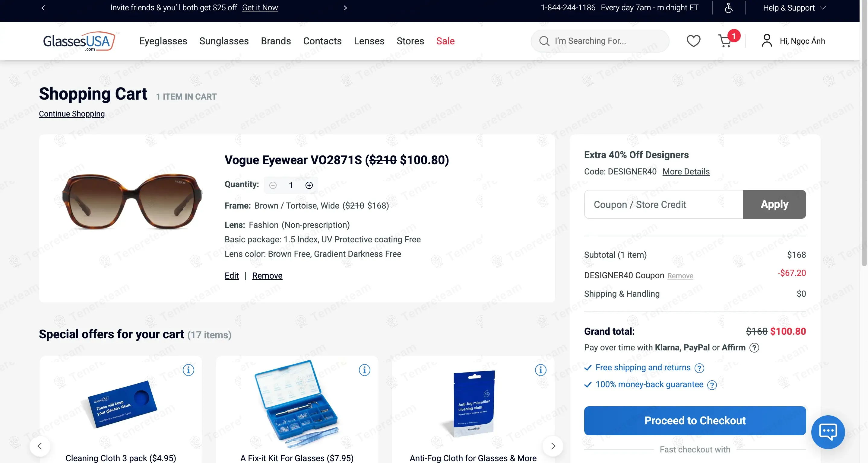868x463 pixels.
Task: Remove the DESIGNER40 coupon
Action: tap(680, 276)
